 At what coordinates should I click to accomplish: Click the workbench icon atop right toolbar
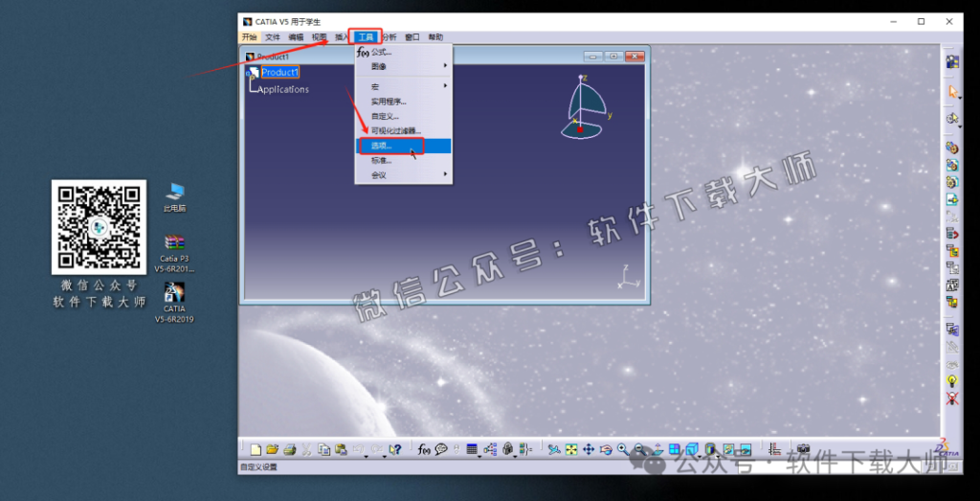pyautogui.click(x=952, y=61)
